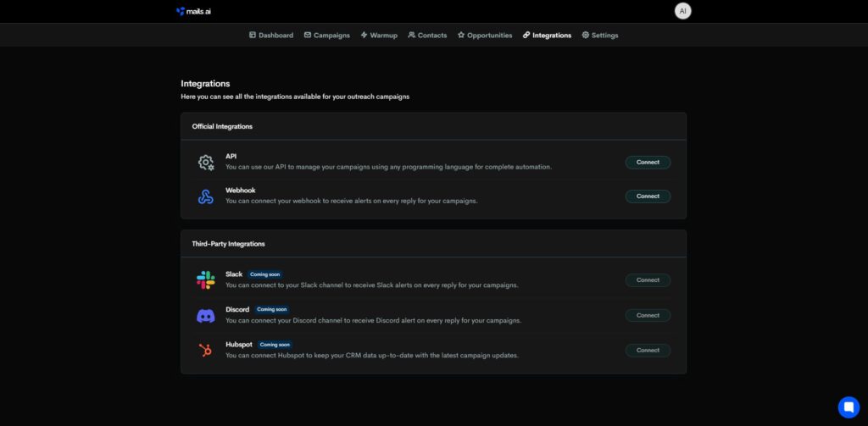Open the Opportunities tab
Screen dimensions: 868x426
tap(485, 36)
